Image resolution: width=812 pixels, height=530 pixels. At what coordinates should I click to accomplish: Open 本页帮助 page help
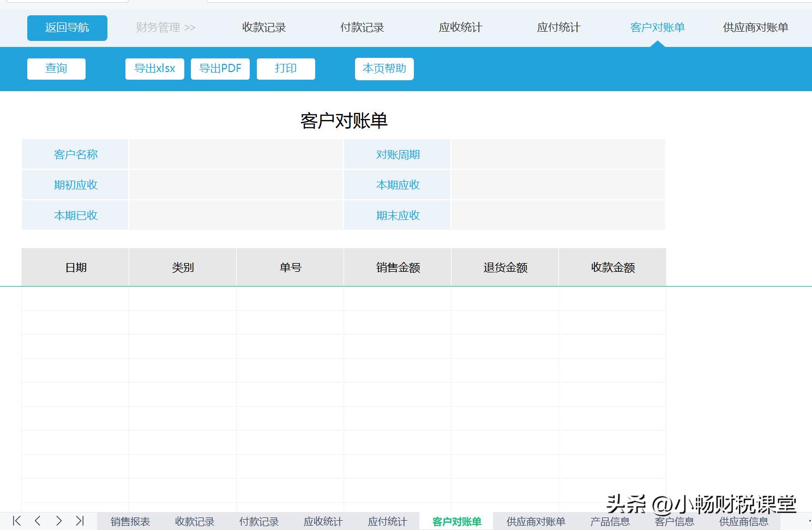[384, 68]
